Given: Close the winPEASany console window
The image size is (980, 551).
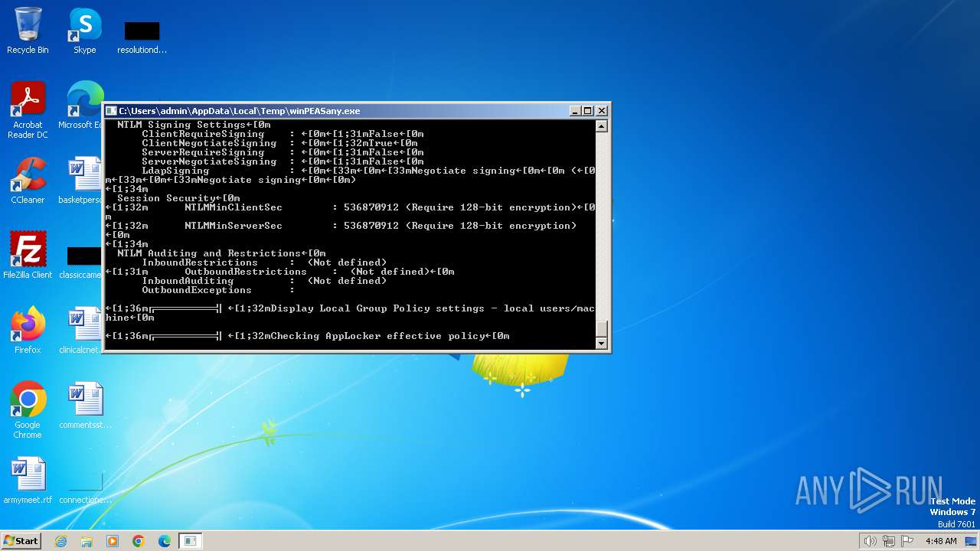Looking at the screenshot, I should click(x=601, y=111).
